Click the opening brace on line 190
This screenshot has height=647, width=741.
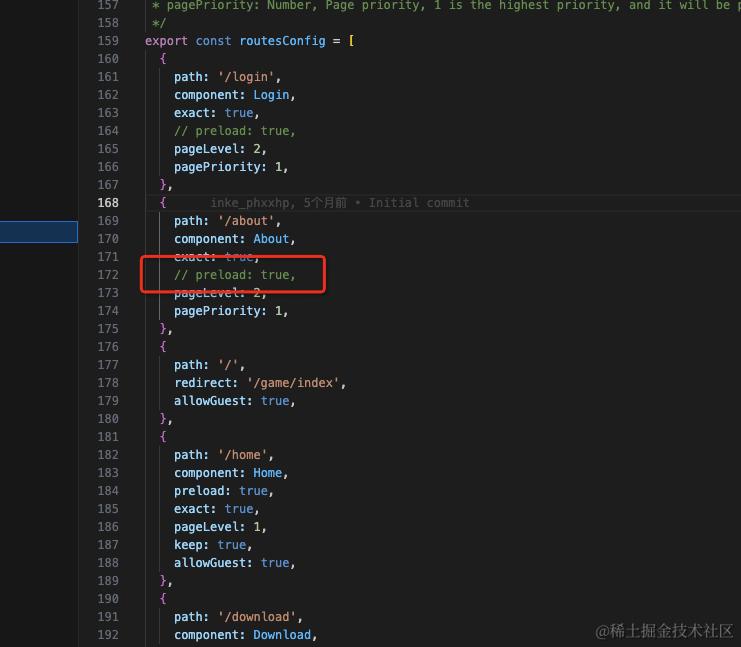point(163,599)
